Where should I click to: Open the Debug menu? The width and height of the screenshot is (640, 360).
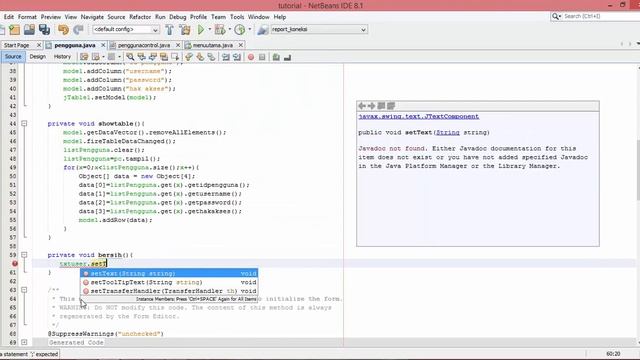[178, 17]
